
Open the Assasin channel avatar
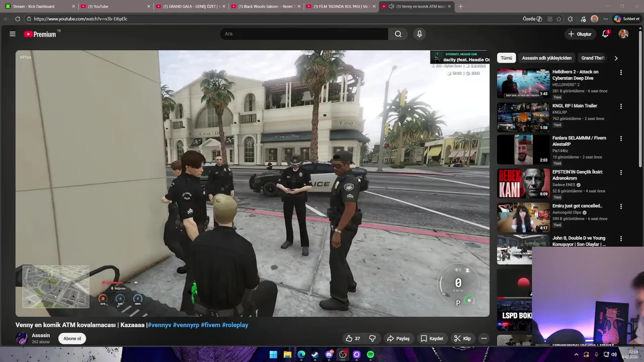tap(22, 338)
